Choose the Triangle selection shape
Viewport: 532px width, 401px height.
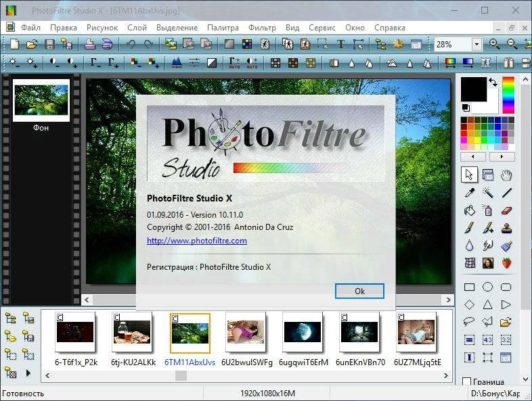488,304
